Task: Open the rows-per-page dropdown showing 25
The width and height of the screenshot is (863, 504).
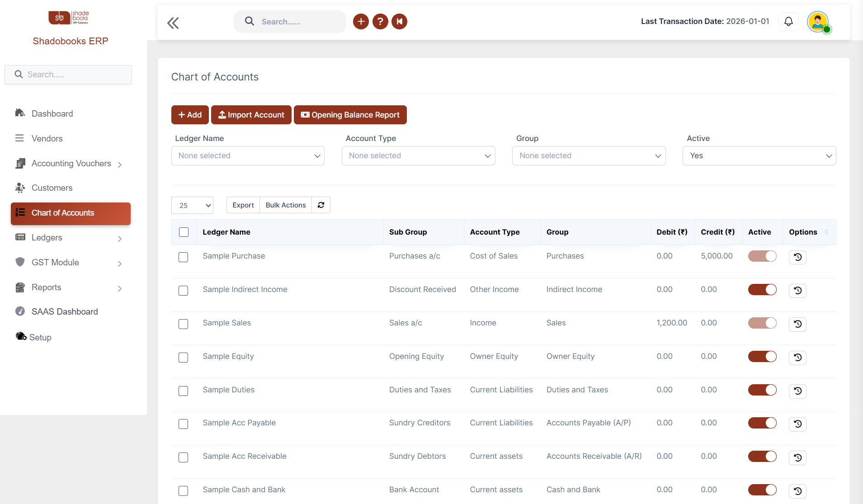Action: coord(192,205)
